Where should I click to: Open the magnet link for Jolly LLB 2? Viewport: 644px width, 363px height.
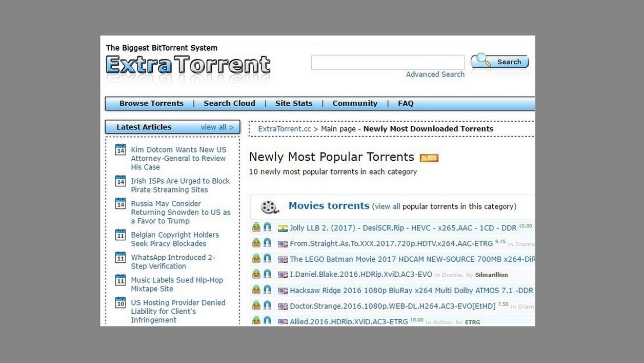pos(267,227)
